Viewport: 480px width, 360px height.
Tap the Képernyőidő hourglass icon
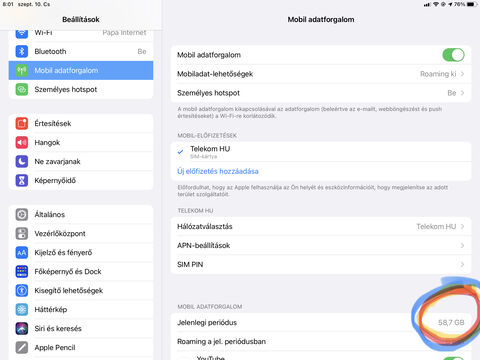[x=22, y=180]
